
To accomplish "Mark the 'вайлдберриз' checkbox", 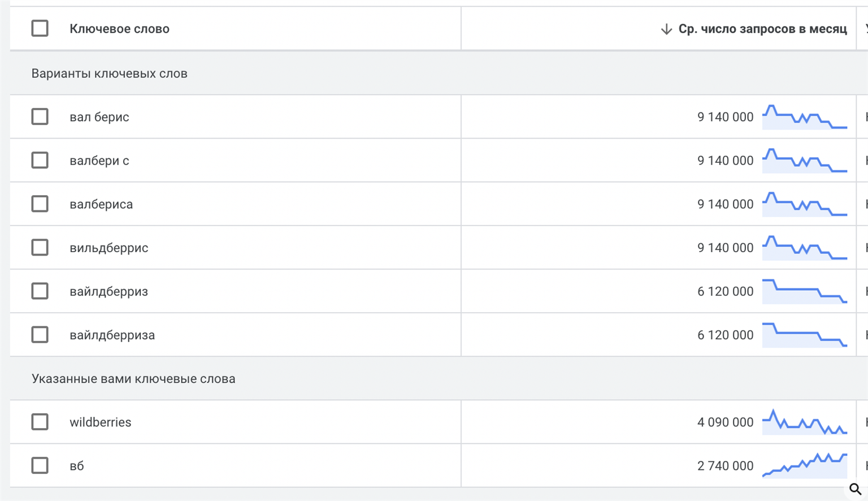I will coord(40,291).
